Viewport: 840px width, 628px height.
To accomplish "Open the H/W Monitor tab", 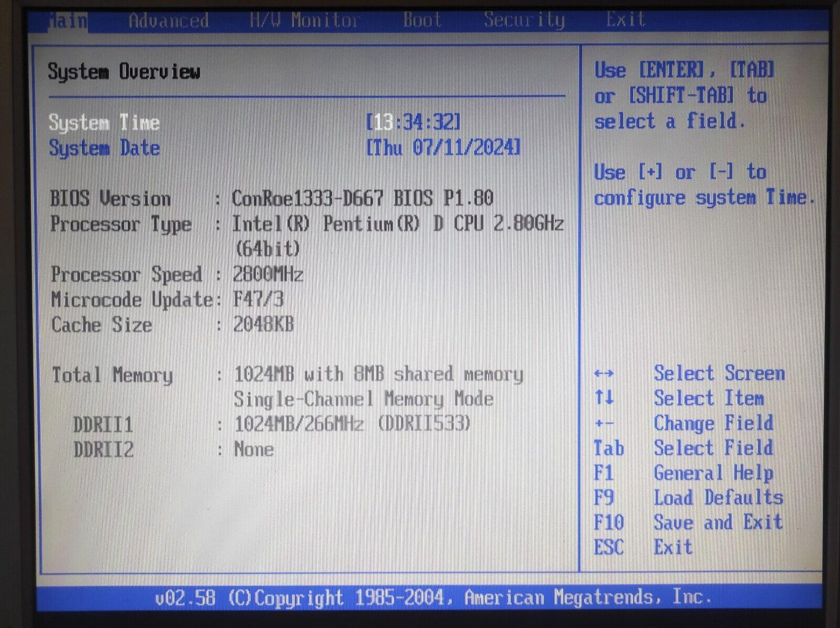I will [x=305, y=21].
